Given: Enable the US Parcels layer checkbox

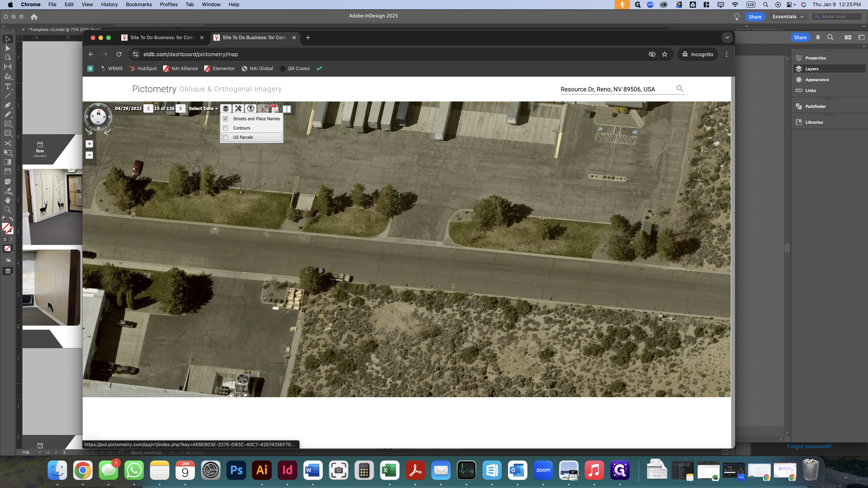Looking at the screenshot, I should (x=225, y=137).
